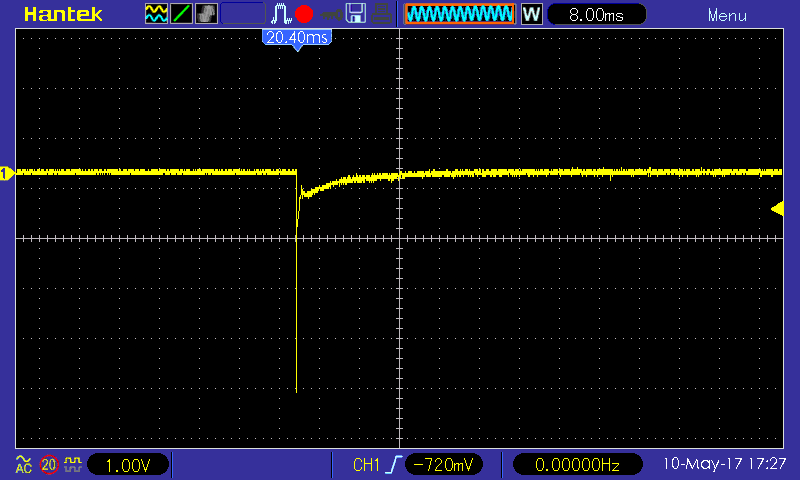Click the AC coupling icon
This screenshot has height=480, width=800.
pyautogui.click(x=23, y=464)
